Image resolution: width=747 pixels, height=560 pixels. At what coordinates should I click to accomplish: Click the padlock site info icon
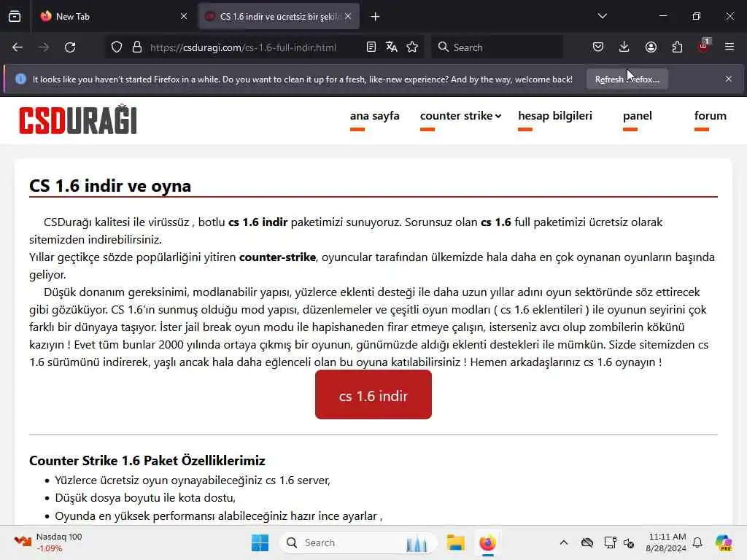tap(137, 47)
